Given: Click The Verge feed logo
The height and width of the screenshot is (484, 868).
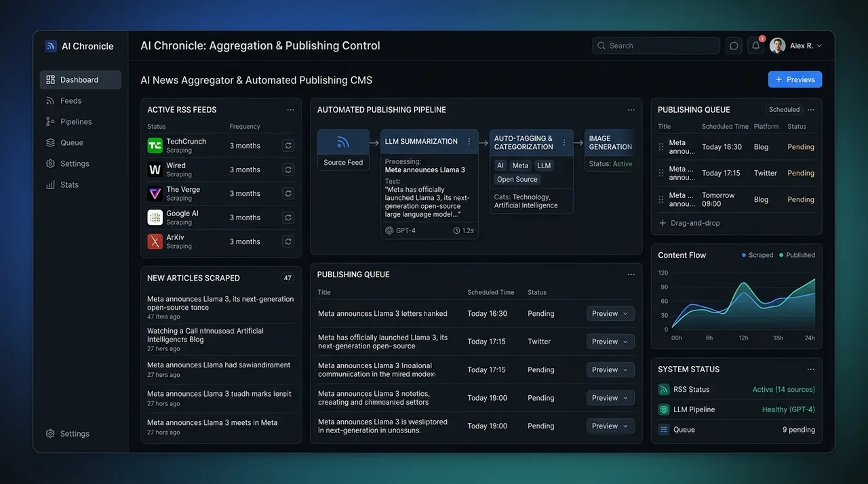Looking at the screenshot, I should [155, 194].
